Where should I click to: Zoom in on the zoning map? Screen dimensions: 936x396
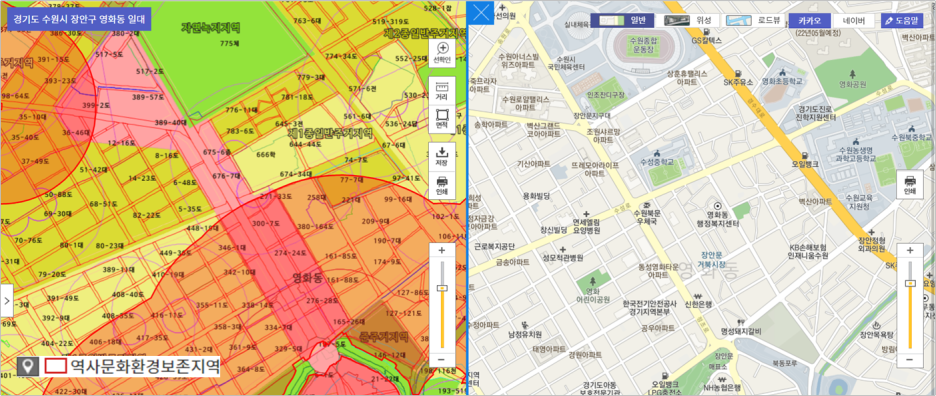441,250
